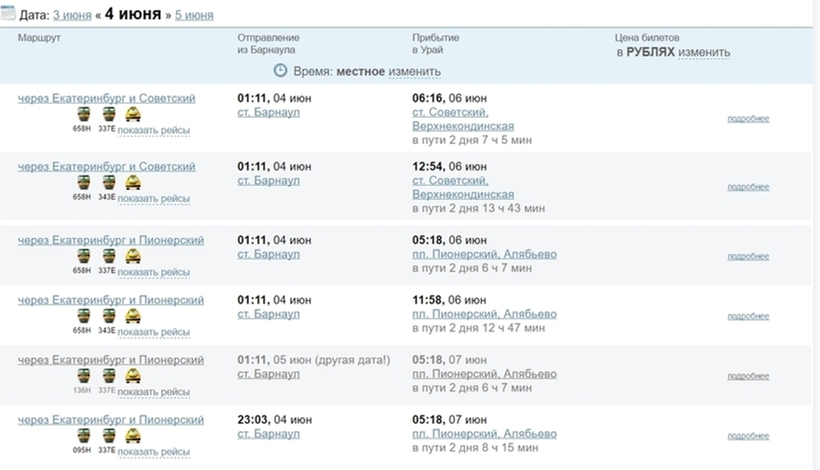
Task: Open подробнее for route arriving 12:54
Action: 748,186
